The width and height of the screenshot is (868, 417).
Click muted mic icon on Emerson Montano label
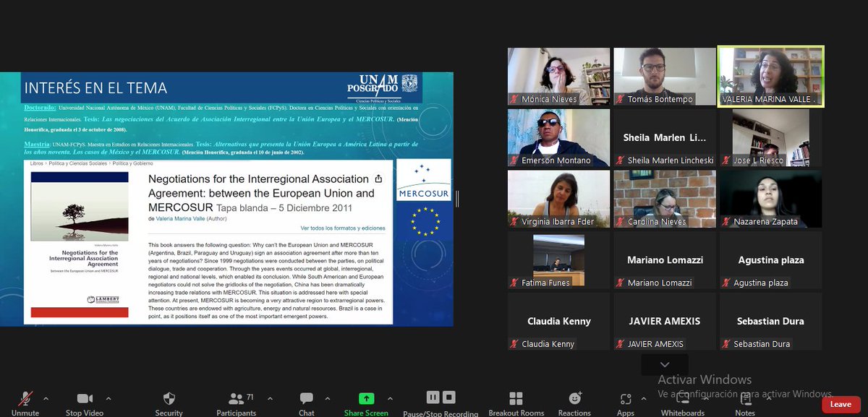click(x=514, y=160)
